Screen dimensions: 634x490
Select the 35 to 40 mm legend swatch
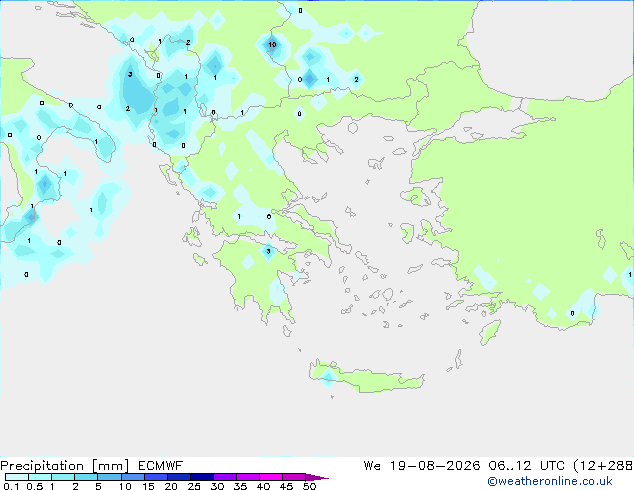(x=247, y=477)
